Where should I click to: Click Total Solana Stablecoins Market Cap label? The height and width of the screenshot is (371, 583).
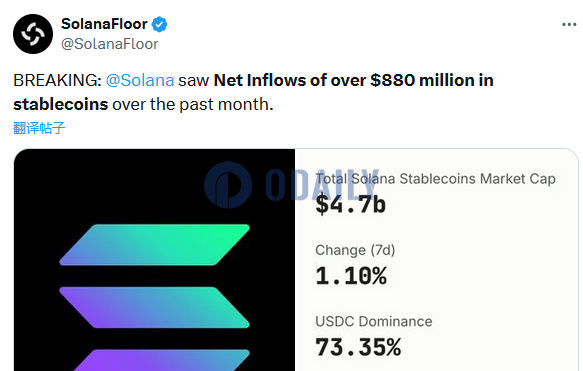pos(435,179)
